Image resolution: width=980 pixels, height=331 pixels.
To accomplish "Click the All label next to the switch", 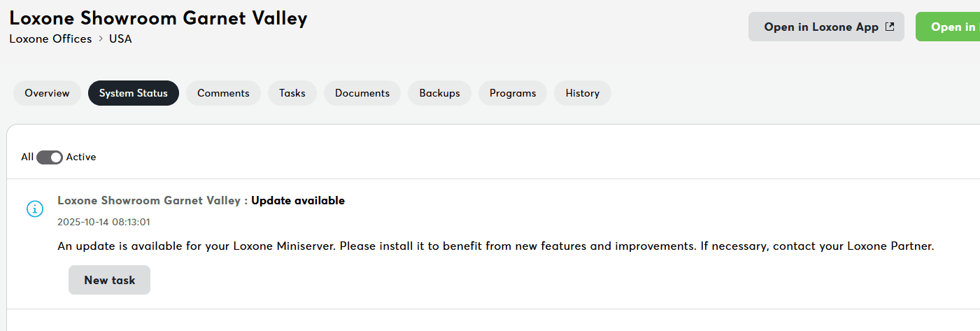I will coord(27,157).
